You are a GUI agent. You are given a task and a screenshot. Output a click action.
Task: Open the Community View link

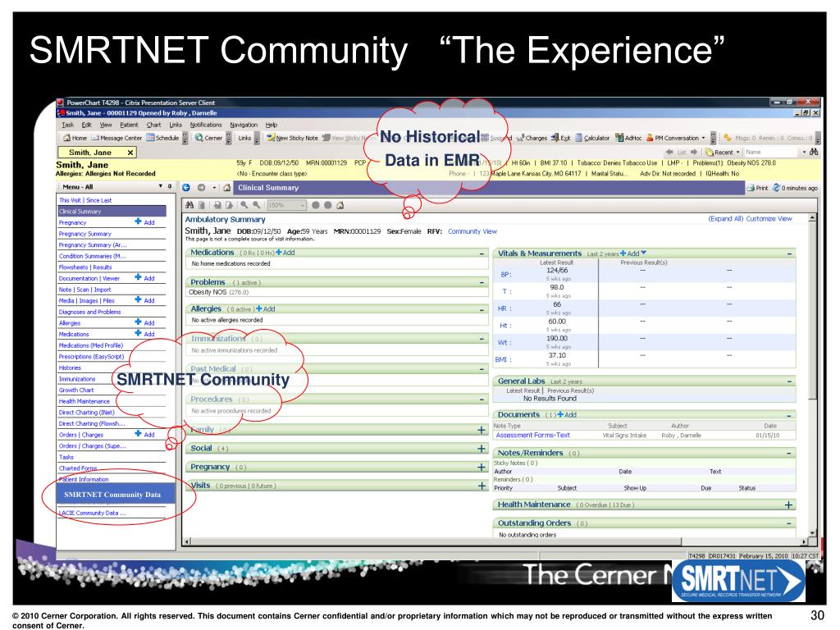[472, 231]
